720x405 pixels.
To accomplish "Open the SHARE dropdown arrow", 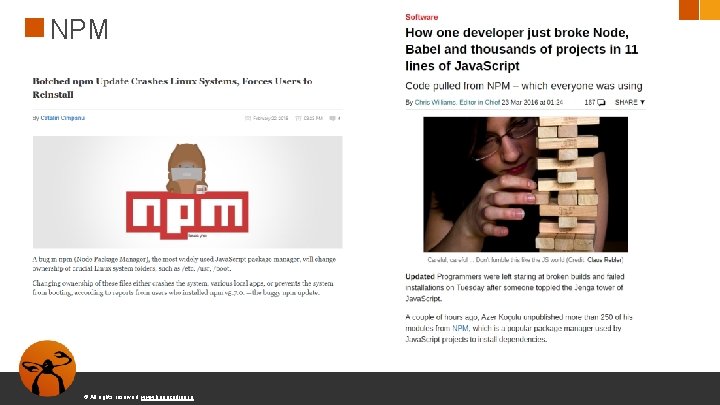I will (642, 102).
